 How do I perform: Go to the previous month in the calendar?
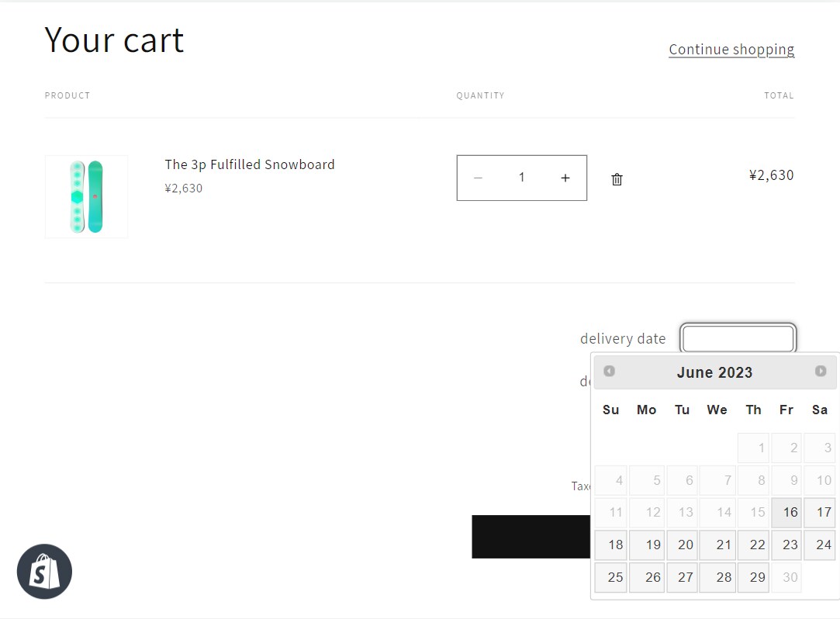click(609, 371)
